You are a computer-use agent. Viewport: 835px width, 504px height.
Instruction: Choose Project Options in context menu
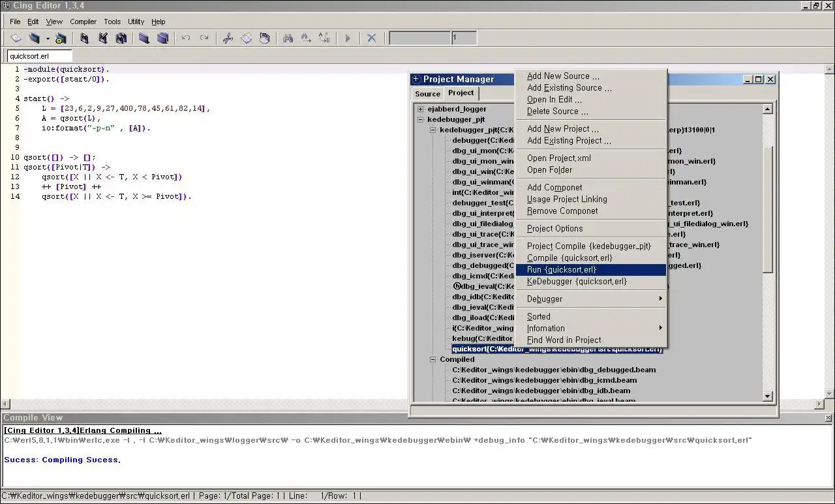(554, 229)
